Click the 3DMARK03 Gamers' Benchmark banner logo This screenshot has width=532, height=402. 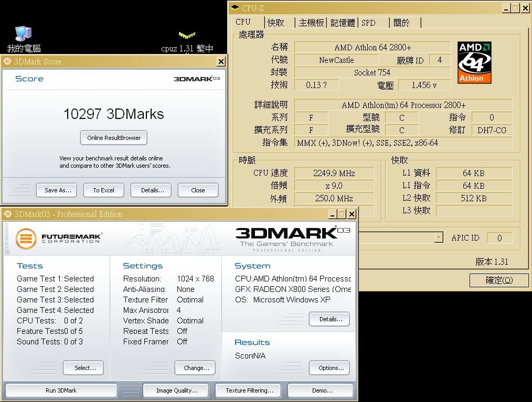pos(292,240)
